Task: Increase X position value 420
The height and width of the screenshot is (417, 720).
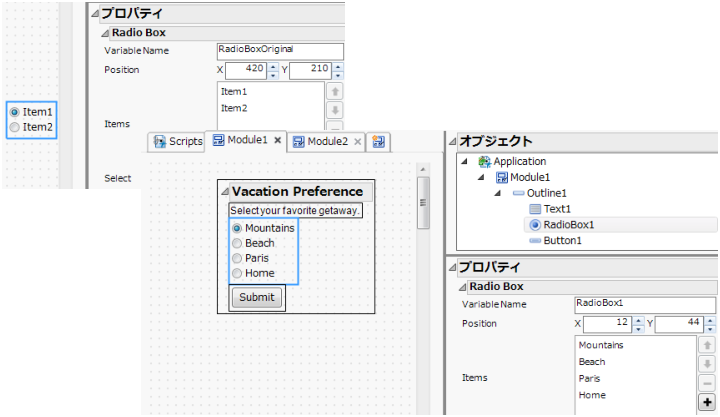Action: point(273,67)
